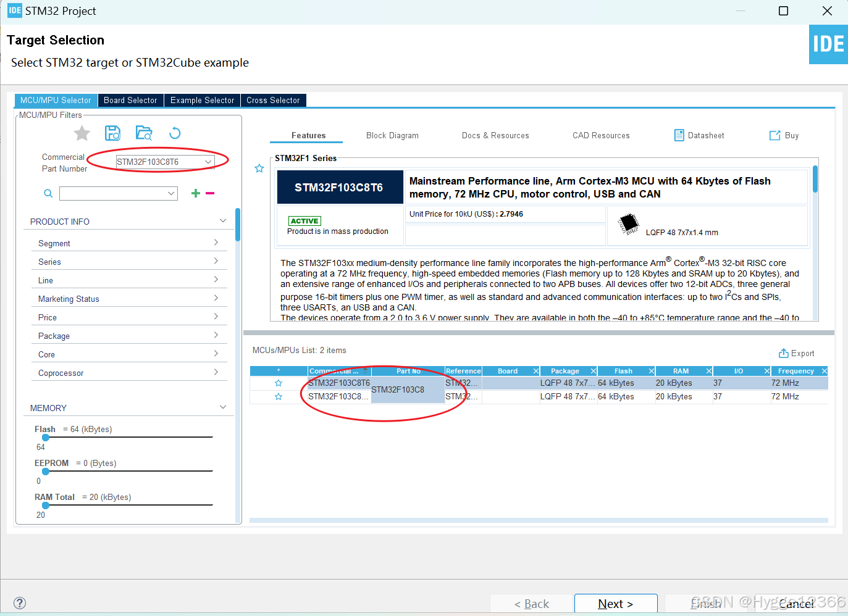Click Back button
848x616 pixels.
click(x=531, y=604)
